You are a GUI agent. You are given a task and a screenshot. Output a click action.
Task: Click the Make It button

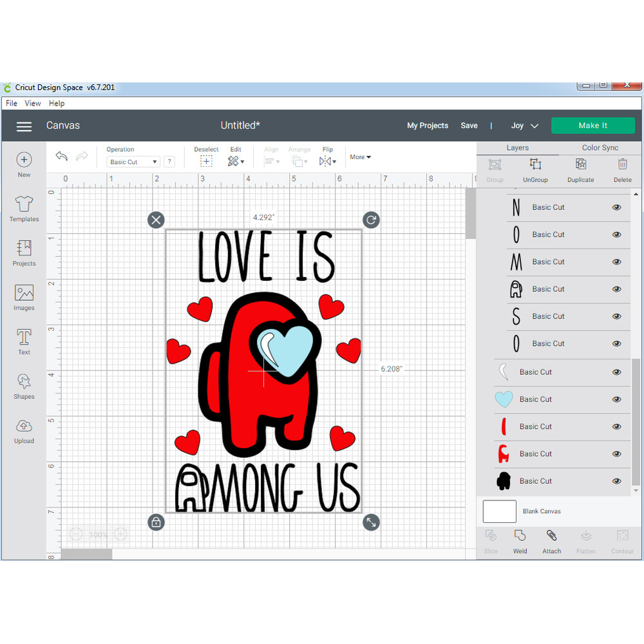592,125
